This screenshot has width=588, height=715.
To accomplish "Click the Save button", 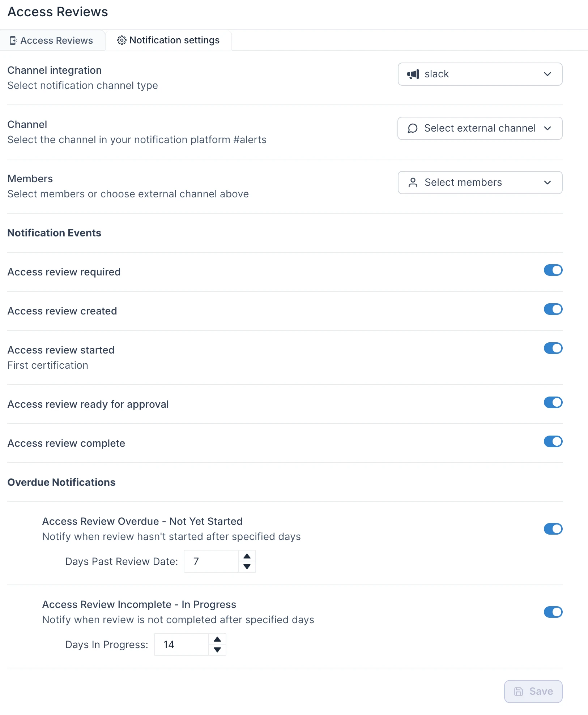I will (533, 692).
